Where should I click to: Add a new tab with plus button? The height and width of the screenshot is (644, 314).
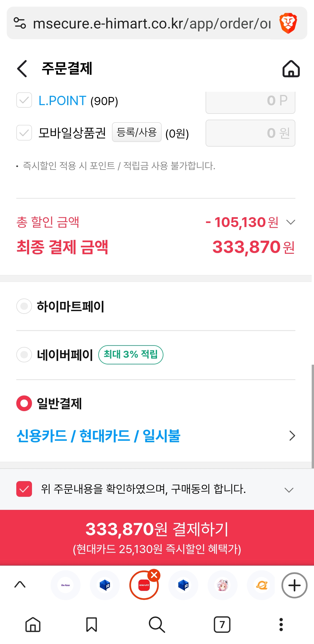pos(294,585)
